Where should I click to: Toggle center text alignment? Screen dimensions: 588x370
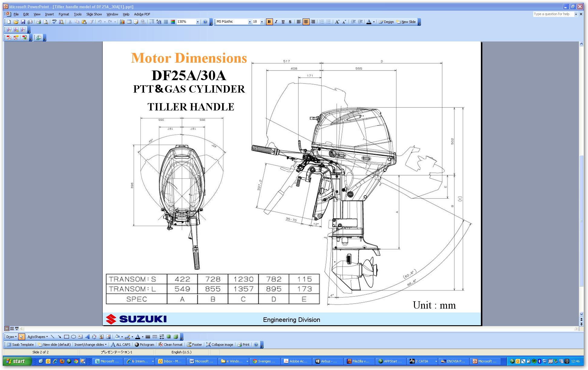pyautogui.click(x=306, y=22)
